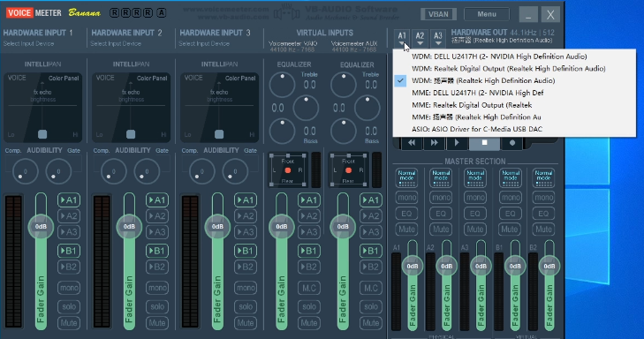Mute Hardware Input 1 strip
This screenshot has width=644, height=339.
(x=69, y=323)
